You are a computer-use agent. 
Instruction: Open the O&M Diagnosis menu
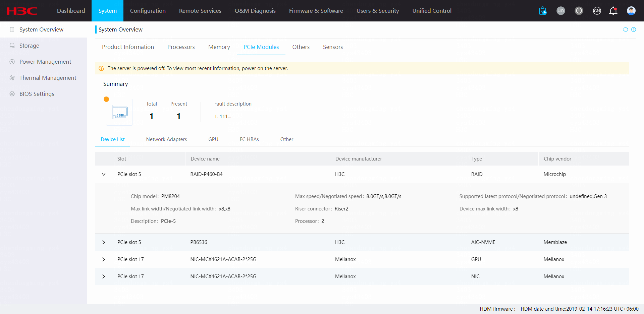coord(255,11)
